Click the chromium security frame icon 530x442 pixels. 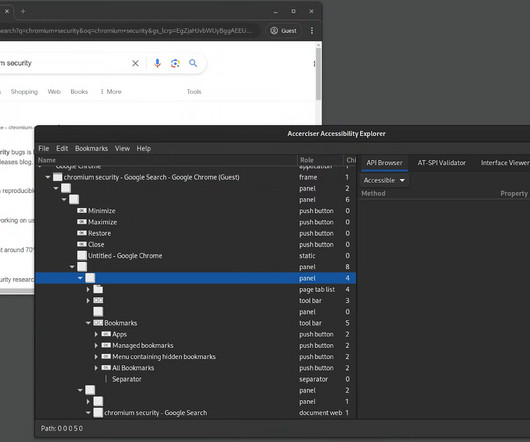pos(57,177)
